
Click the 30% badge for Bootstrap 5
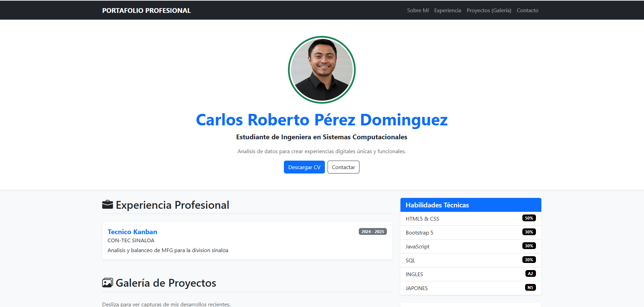point(529,232)
